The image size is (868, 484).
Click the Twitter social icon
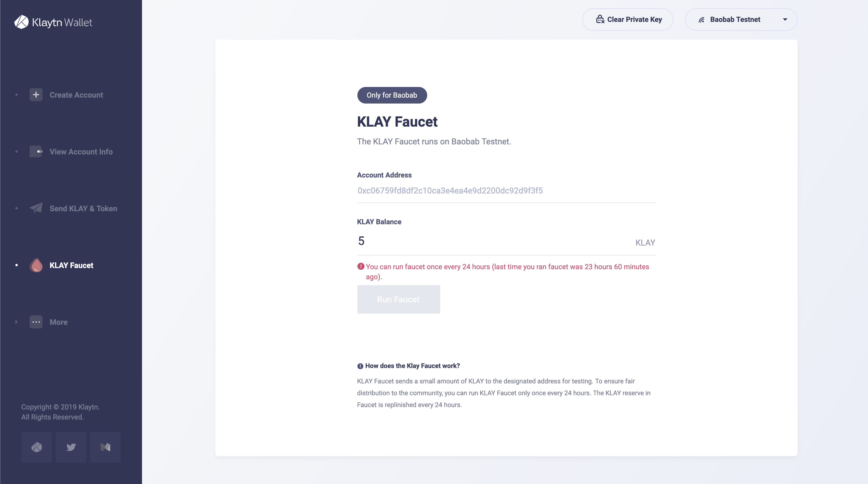71,447
